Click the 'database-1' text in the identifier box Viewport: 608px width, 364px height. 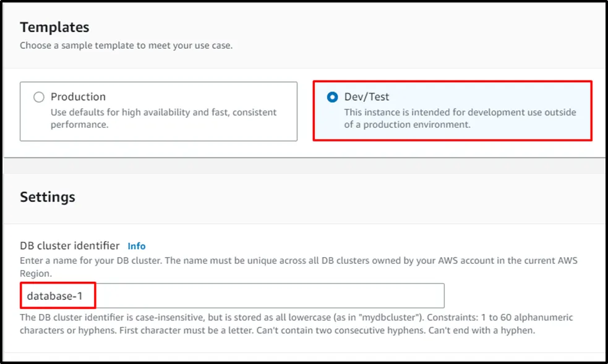tap(54, 296)
